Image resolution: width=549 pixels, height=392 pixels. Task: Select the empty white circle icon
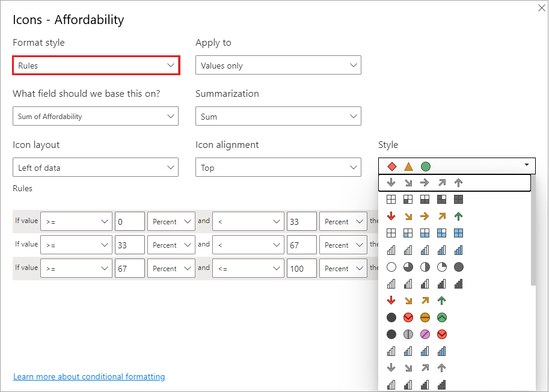pyautogui.click(x=391, y=267)
